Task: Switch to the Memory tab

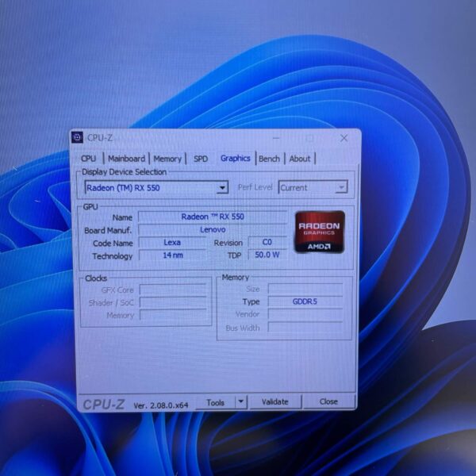Action: pyautogui.click(x=167, y=159)
